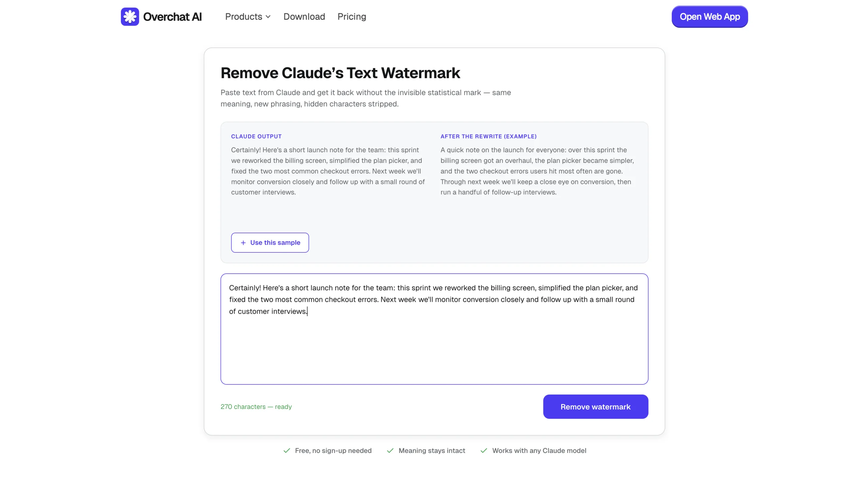Open the Overchat AI brand name link
Screen dimensions: 868x479
(x=172, y=16)
